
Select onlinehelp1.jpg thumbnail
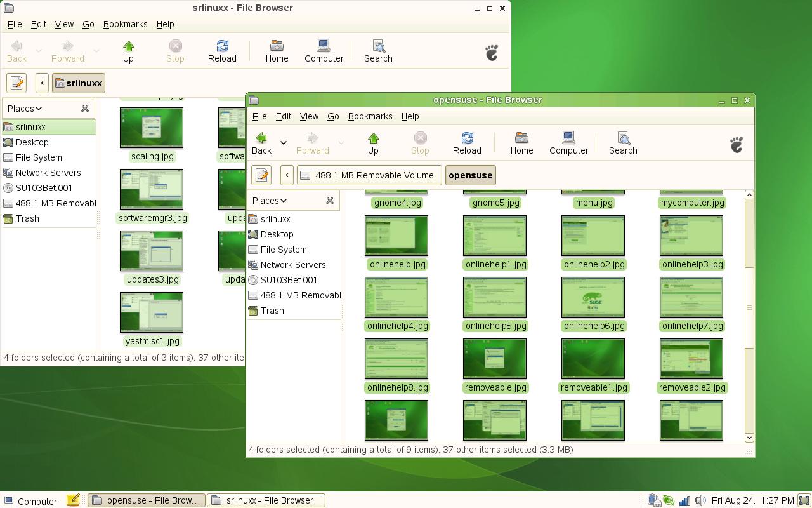495,236
